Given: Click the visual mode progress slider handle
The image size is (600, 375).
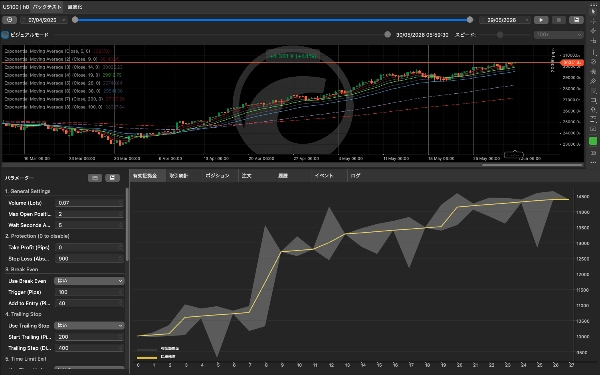Looking at the screenshot, I should click(387, 35).
